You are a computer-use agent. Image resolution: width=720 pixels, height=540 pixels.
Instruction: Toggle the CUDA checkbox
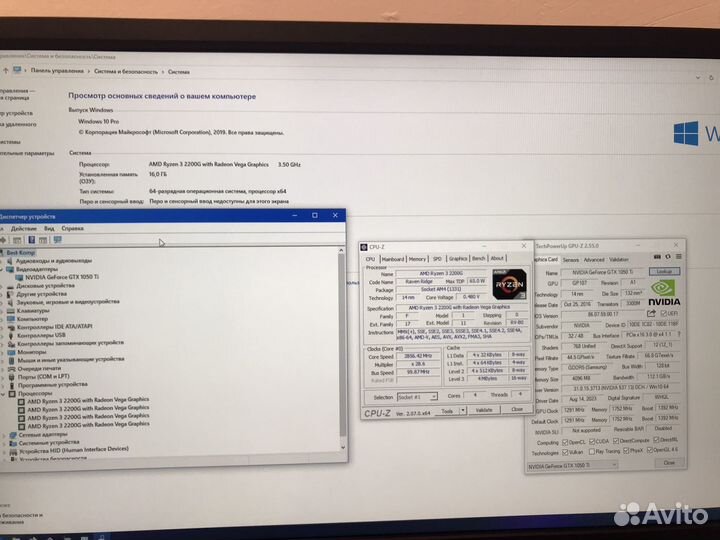click(x=592, y=442)
